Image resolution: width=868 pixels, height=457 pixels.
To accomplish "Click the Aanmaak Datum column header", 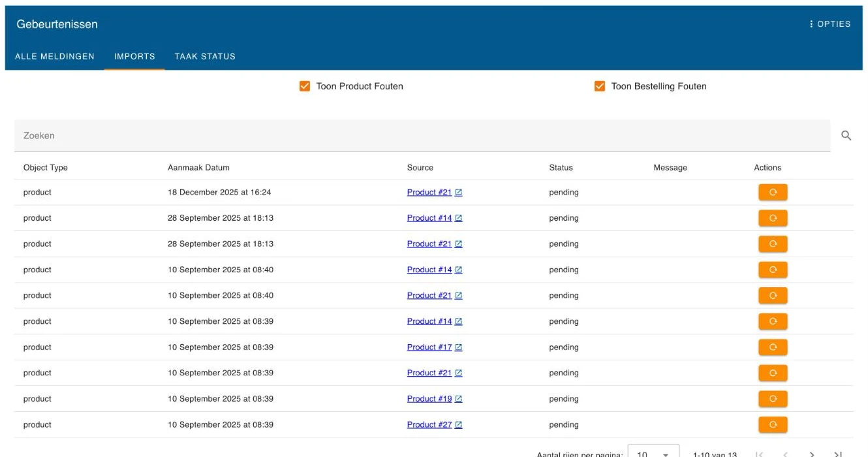I will point(198,168).
